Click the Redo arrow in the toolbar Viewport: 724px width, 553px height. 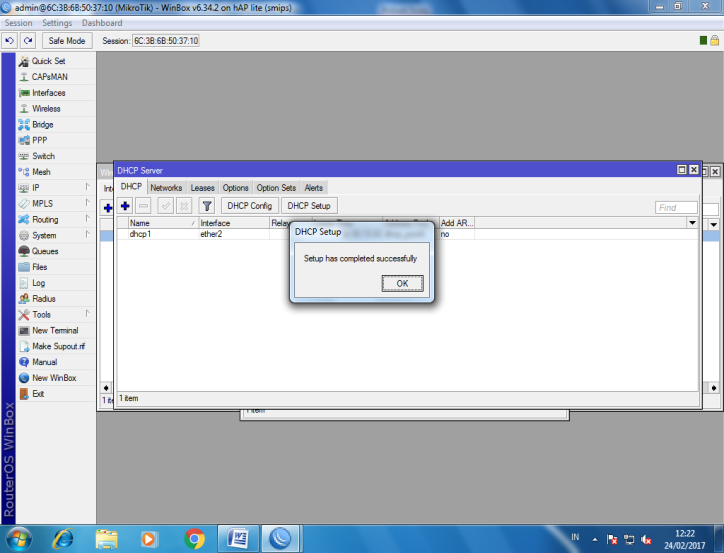point(28,41)
